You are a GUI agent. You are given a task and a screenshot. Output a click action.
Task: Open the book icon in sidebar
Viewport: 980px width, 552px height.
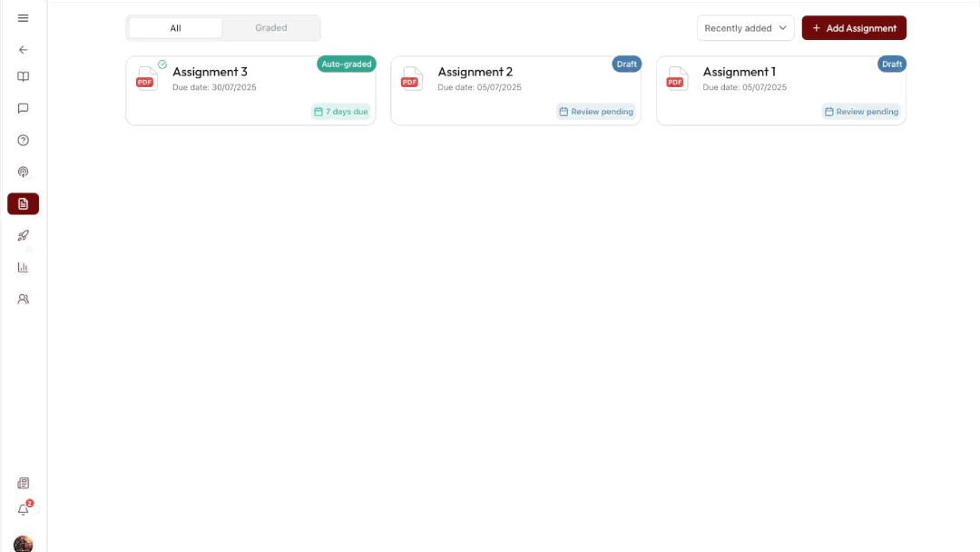point(24,77)
